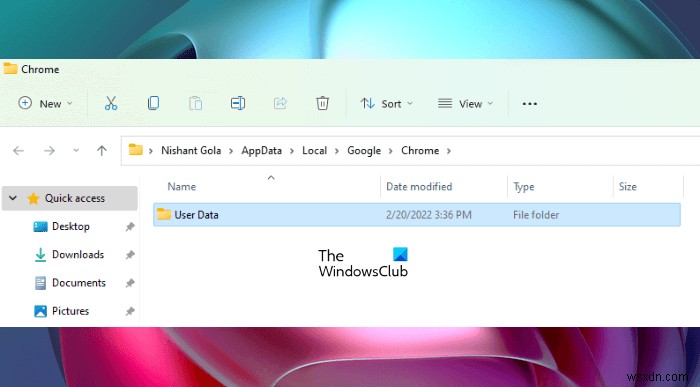Go forward with the right arrow

[49, 151]
